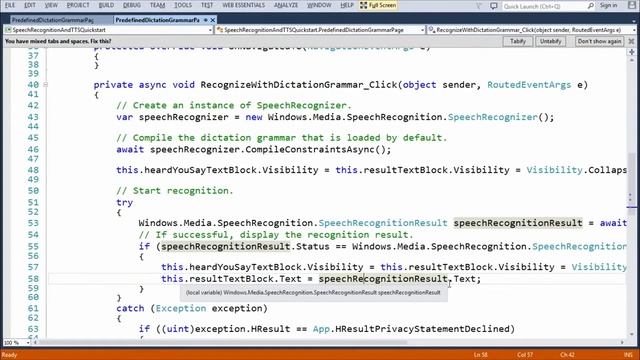
Task: Collapse the RecognizeWithDictationGrammar_Click method outline
Action: point(45,84)
